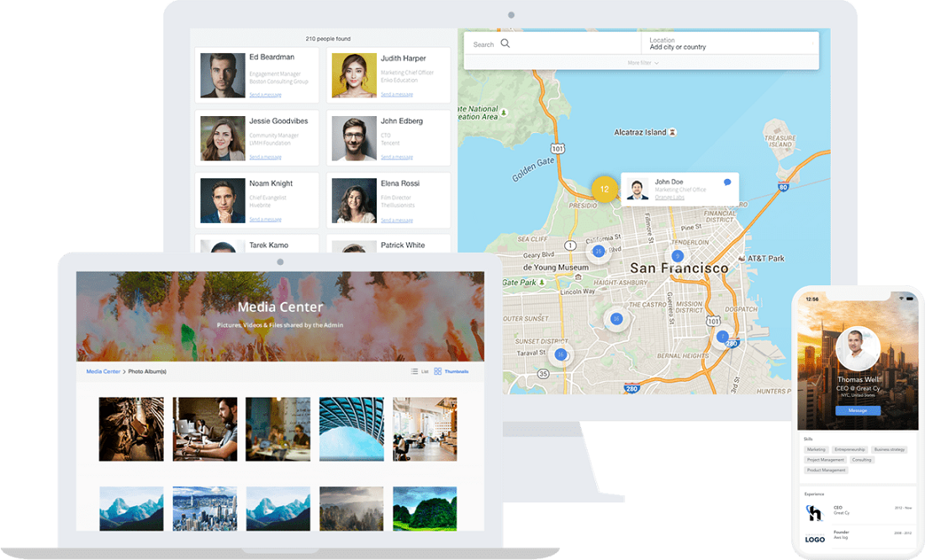
Task: Select the Consulting skill tag
Action: click(861, 460)
